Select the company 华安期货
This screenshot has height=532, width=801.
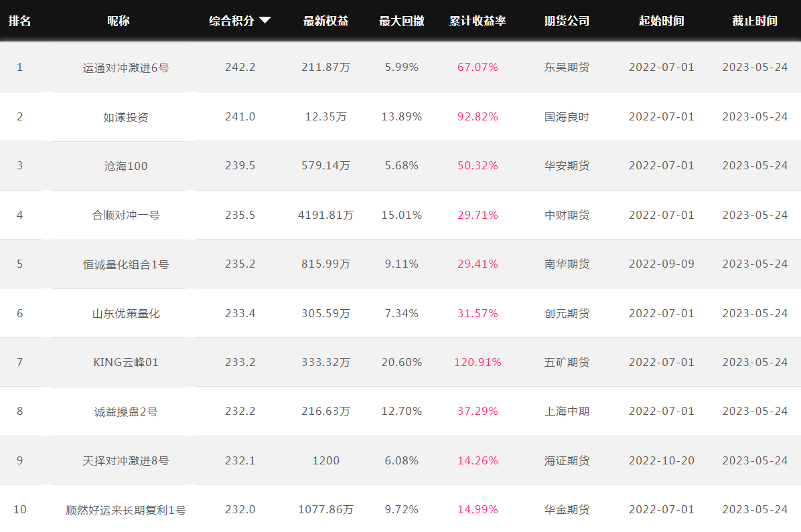pos(567,165)
